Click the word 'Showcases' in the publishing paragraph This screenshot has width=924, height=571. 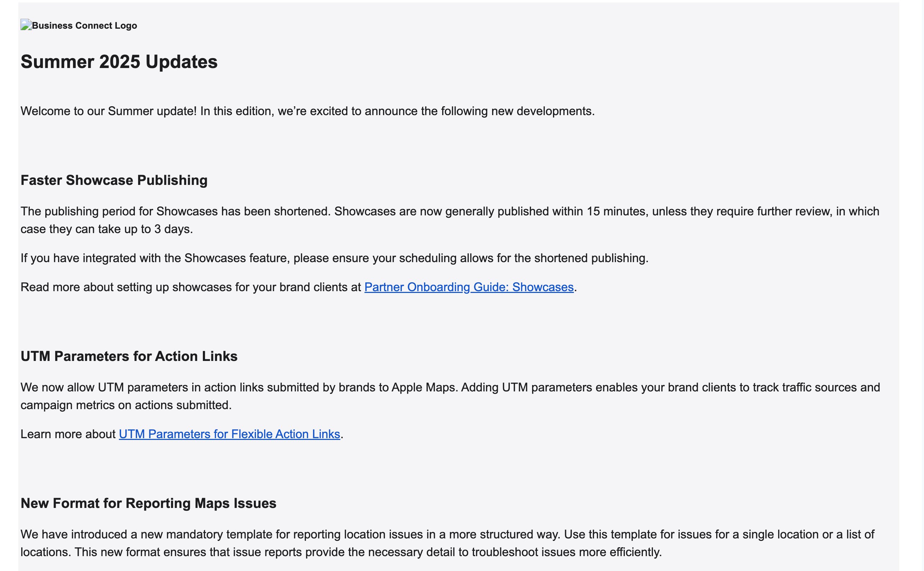187,211
